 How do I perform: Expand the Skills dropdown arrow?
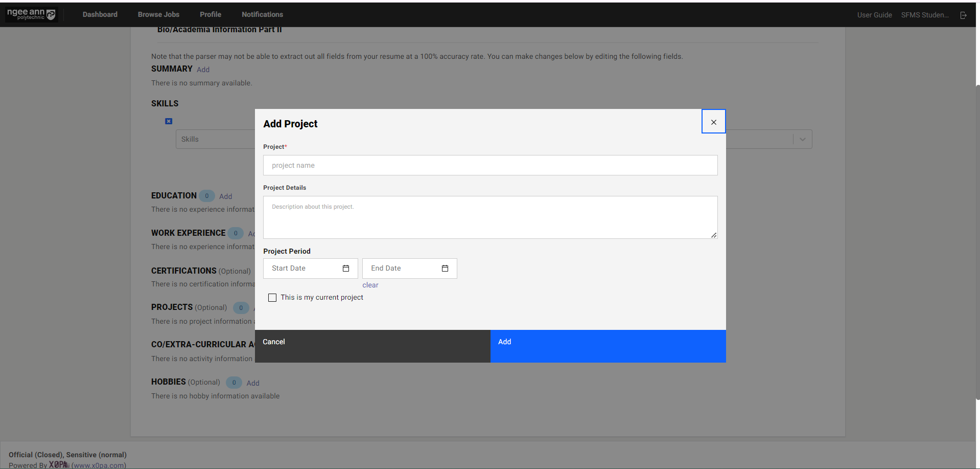click(802, 139)
